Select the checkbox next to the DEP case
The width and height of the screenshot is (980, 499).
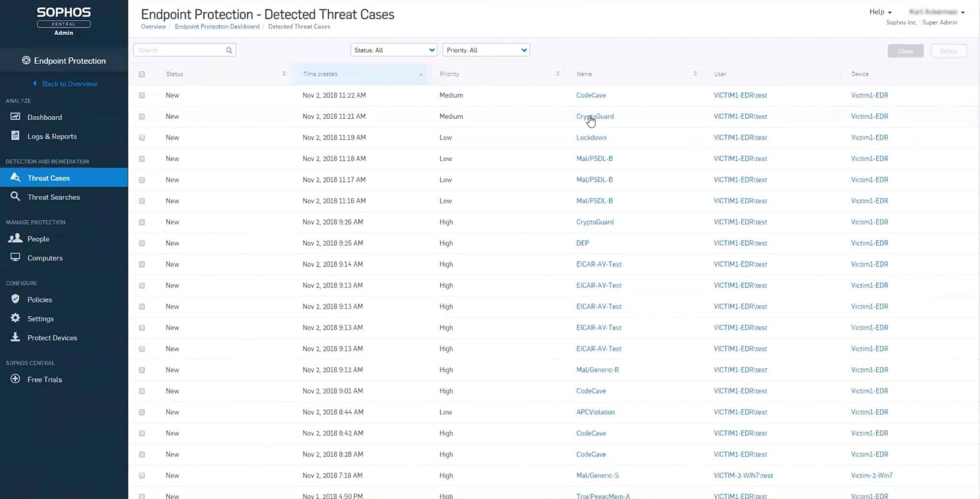[x=142, y=243]
